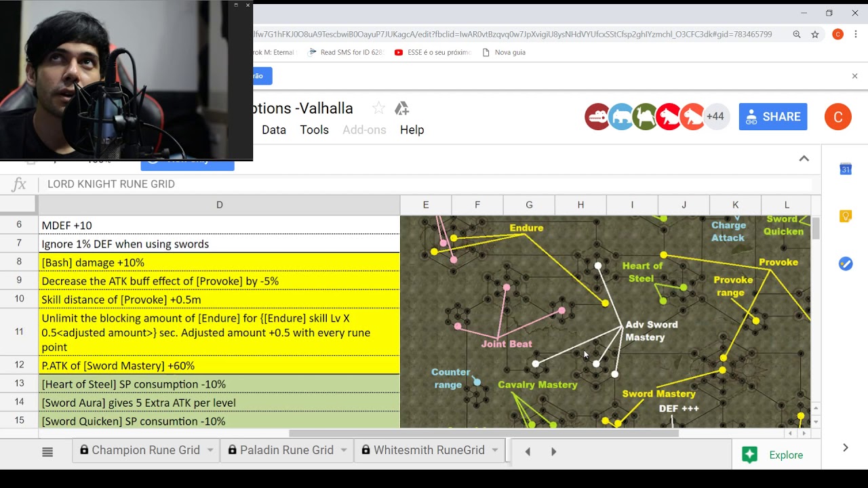The height and width of the screenshot is (488, 868).
Task: Show the next sheet tabs arrow
Action: click(x=553, y=451)
